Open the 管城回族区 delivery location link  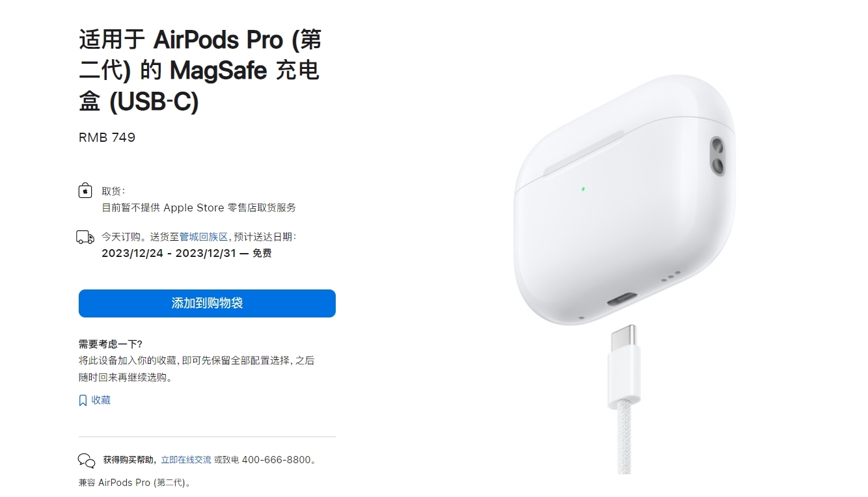204,237
